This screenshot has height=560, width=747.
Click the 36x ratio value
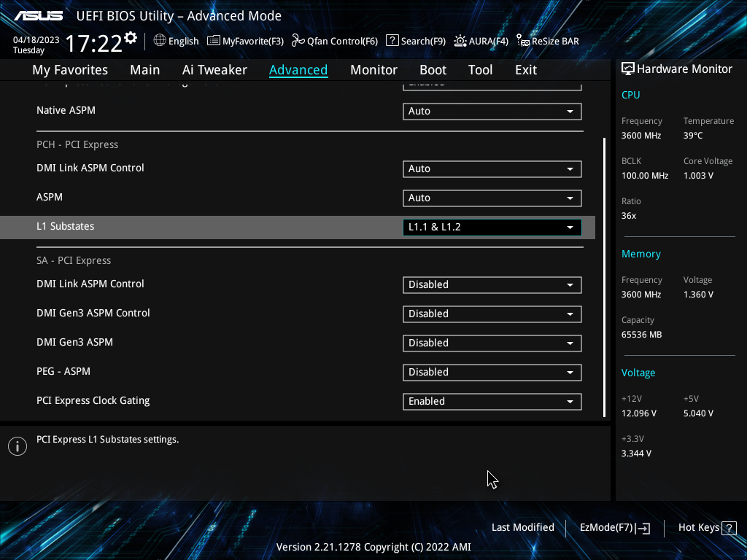(x=628, y=216)
